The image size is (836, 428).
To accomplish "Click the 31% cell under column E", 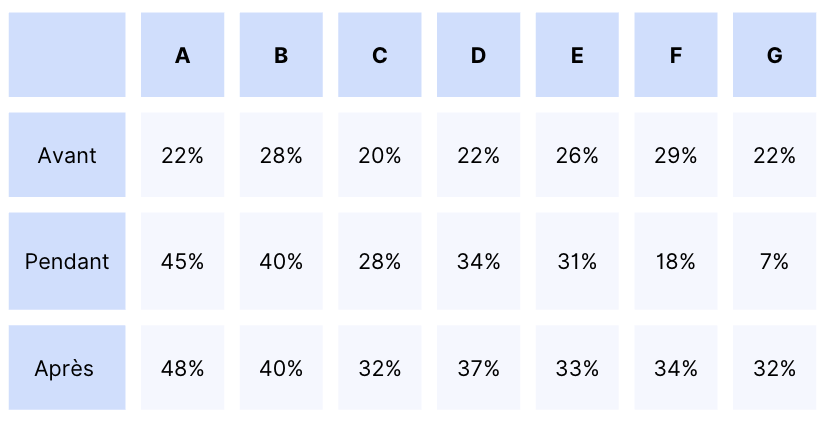I will click(577, 261).
